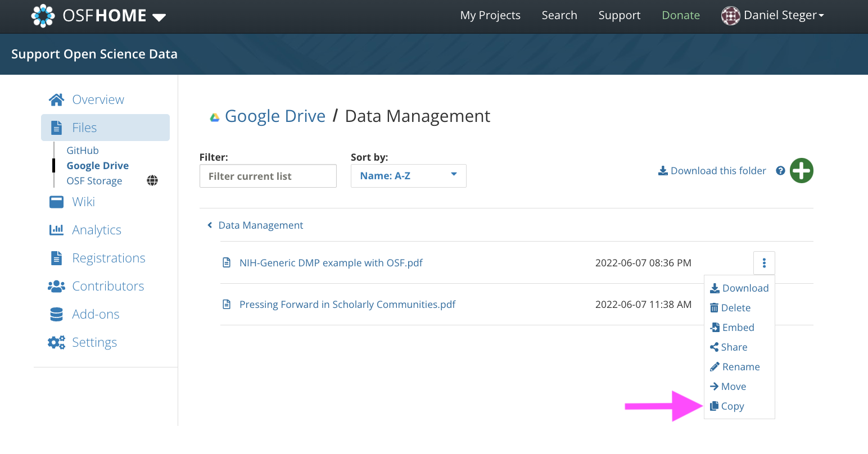Open My Projects in the navbar

[490, 15]
